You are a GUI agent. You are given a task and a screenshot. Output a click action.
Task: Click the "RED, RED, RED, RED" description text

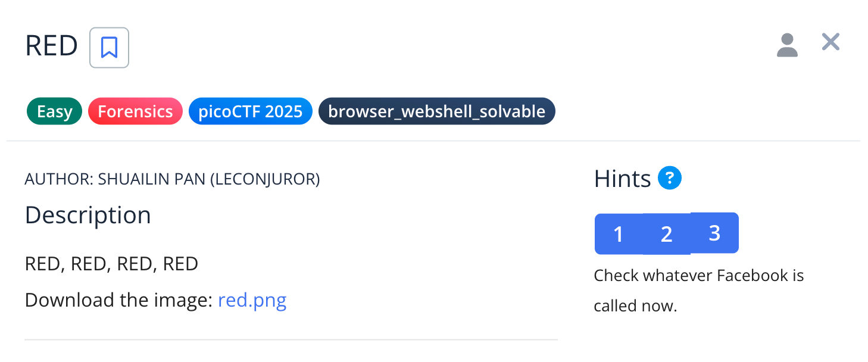coord(111,263)
